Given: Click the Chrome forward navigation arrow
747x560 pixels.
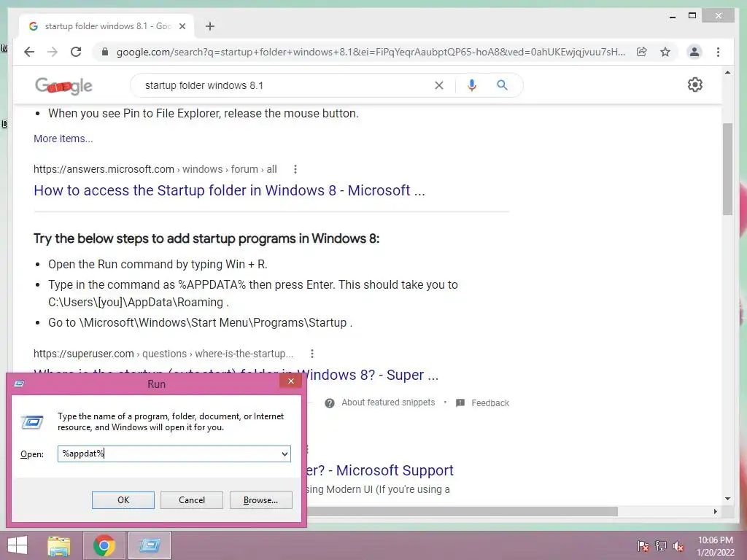Looking at the screenshot, I should coord(53,52).
